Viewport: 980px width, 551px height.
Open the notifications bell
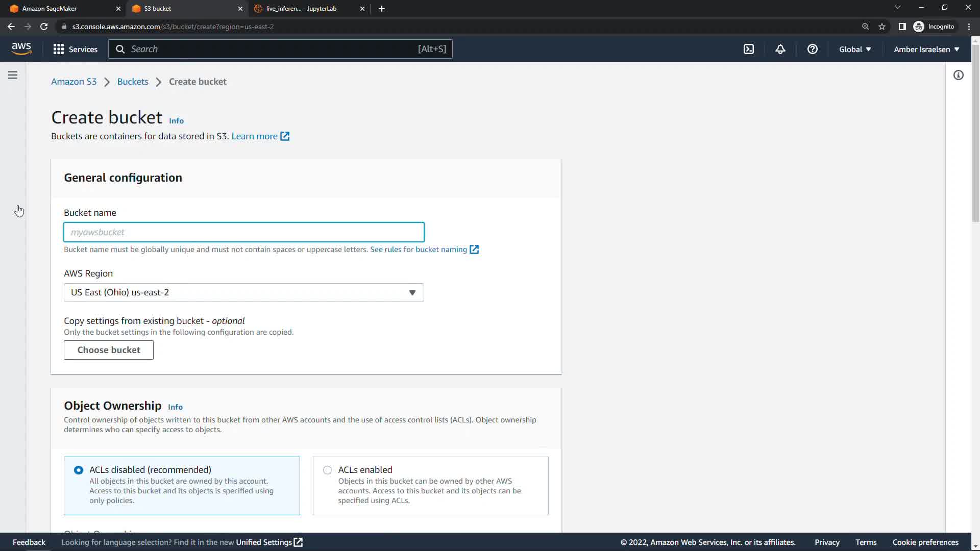780,49
